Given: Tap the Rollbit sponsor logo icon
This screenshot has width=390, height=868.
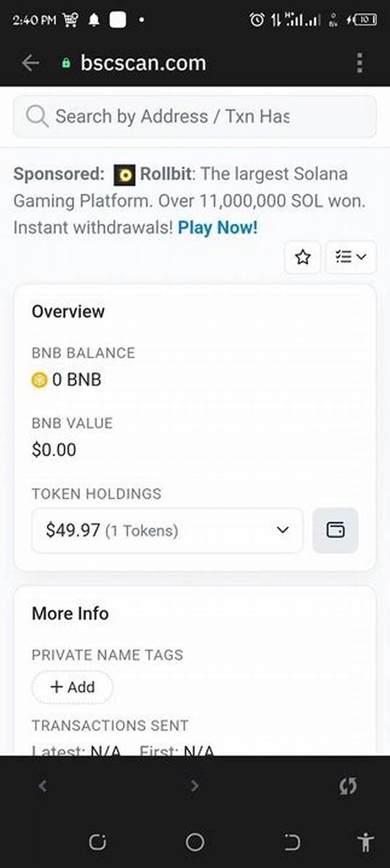Looking at the screenshot, I should click(124, 175).
